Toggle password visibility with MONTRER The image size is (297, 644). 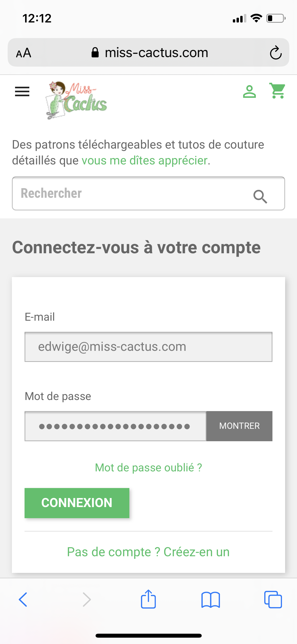point(239,426)
